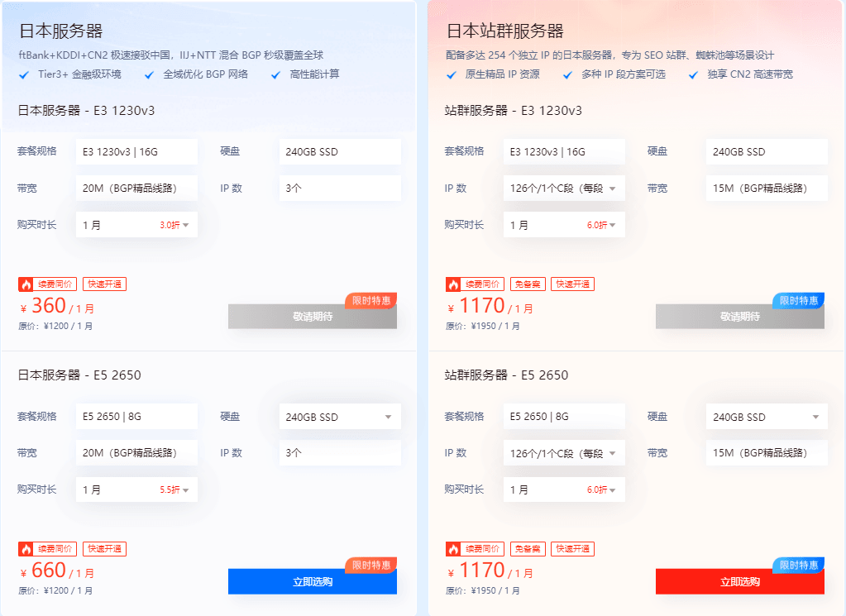Screen dimensions: 846x616
Task: Click the checkmark icon beside 全域优化 BGP 网络
Action: [148, 74]
